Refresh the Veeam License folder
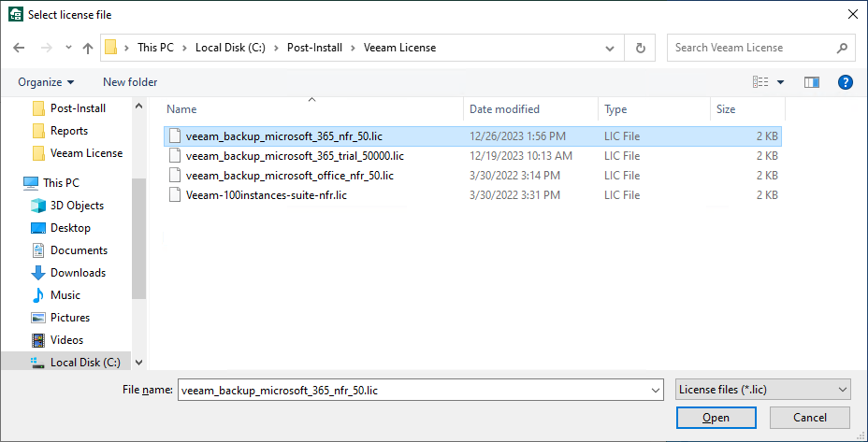The image size is (868, 442). point(641,49)
